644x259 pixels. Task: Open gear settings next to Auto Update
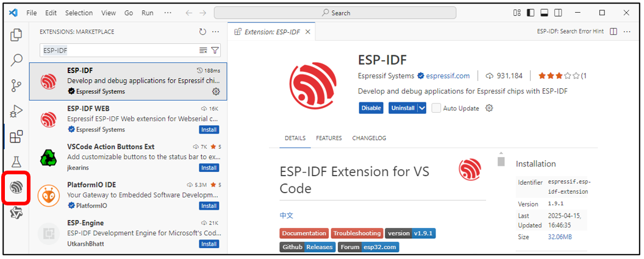point(488,108)
